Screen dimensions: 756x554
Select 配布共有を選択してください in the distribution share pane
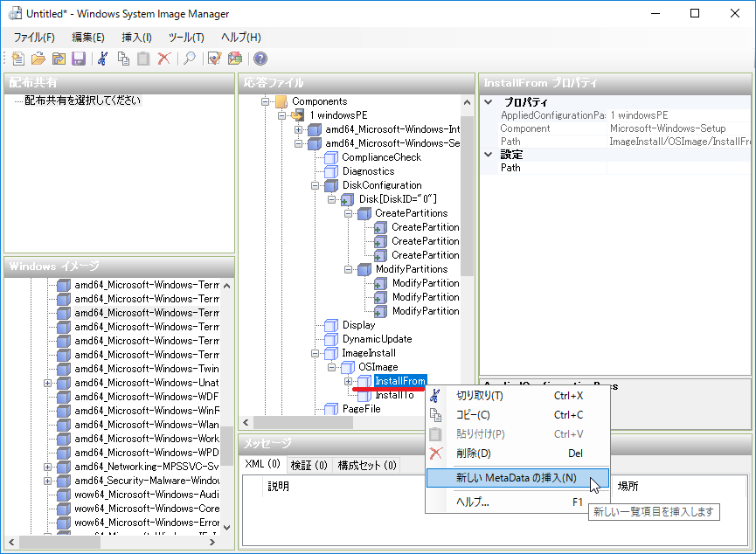click(82, 100)
